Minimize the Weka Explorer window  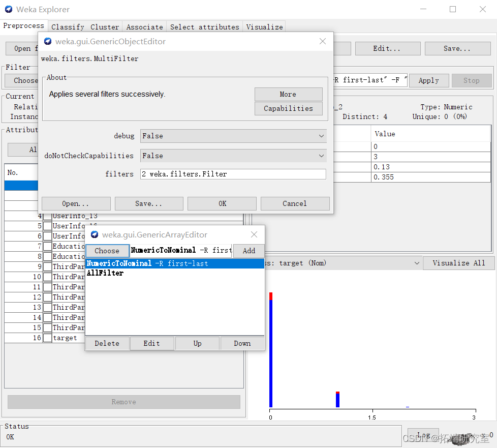coord(423,10)
